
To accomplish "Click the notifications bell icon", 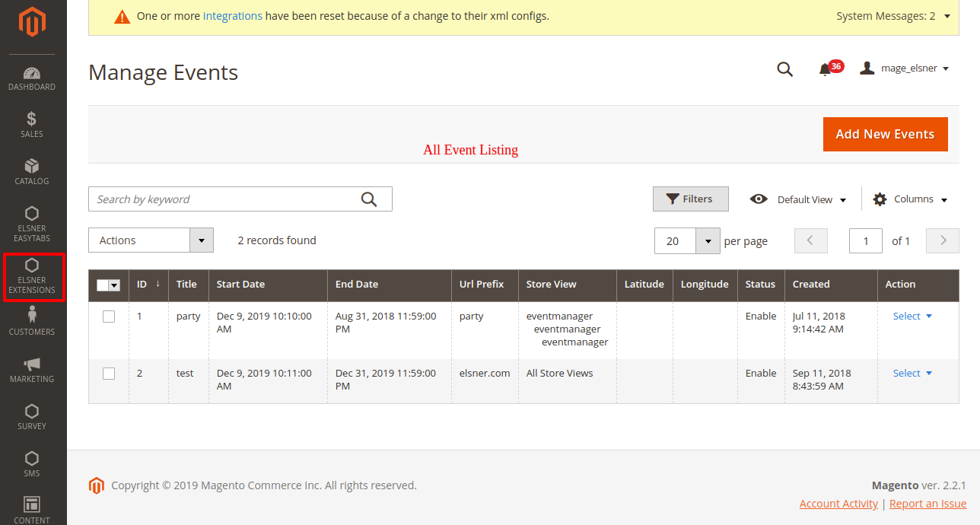I will click(x=825, y=70).
